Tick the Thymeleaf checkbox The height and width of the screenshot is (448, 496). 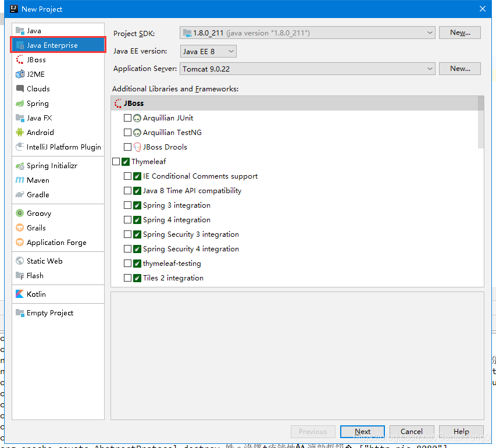116,162
